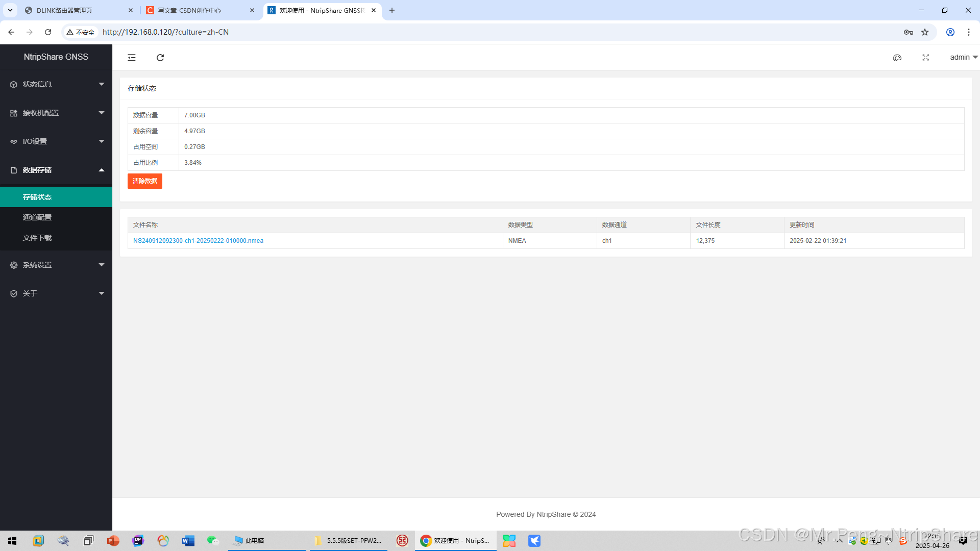Select 文件下载 submenu item
980x551 pixels.
tap(37, 238)
